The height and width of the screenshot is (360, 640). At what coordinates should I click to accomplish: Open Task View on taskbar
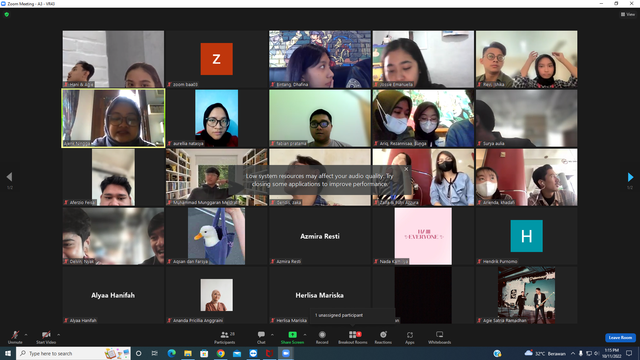[x=155, y=353]
